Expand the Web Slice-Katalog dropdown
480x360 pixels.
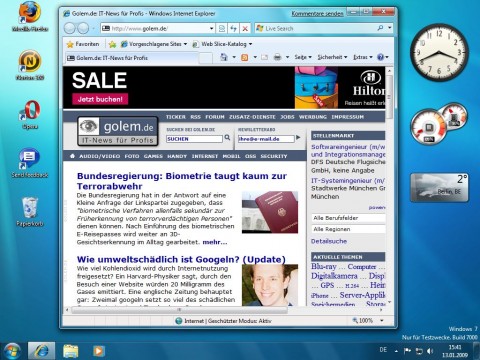tap(250, 44)
